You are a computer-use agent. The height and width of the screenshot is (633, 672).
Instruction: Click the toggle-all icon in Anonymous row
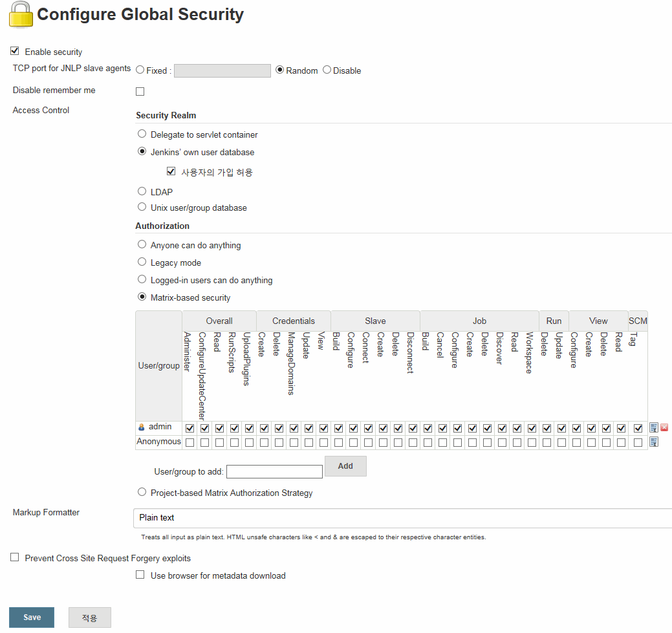[x=654, y=442]
